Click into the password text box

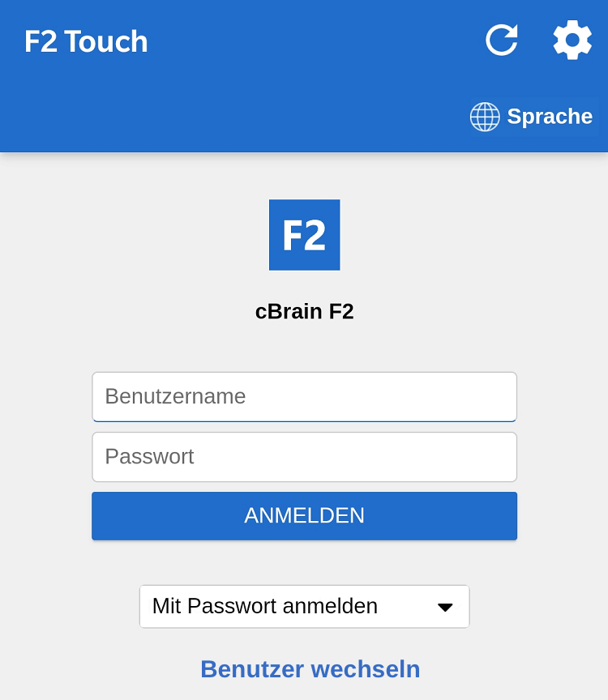[x=304, y=456]
